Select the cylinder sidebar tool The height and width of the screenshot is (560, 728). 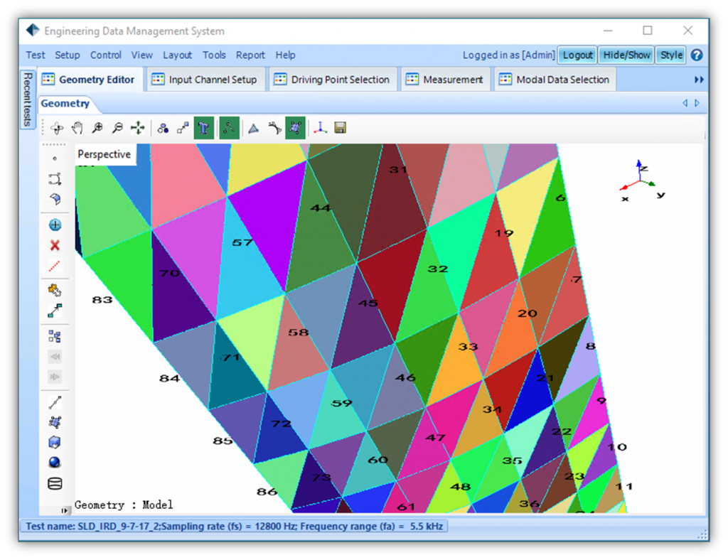tap(55, 483)
